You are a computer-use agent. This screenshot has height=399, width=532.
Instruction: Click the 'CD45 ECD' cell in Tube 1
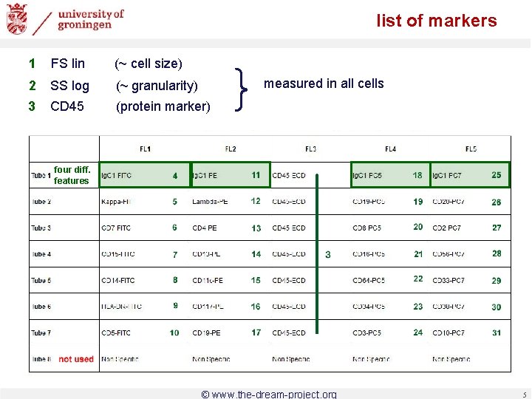[x=289, y=175]
